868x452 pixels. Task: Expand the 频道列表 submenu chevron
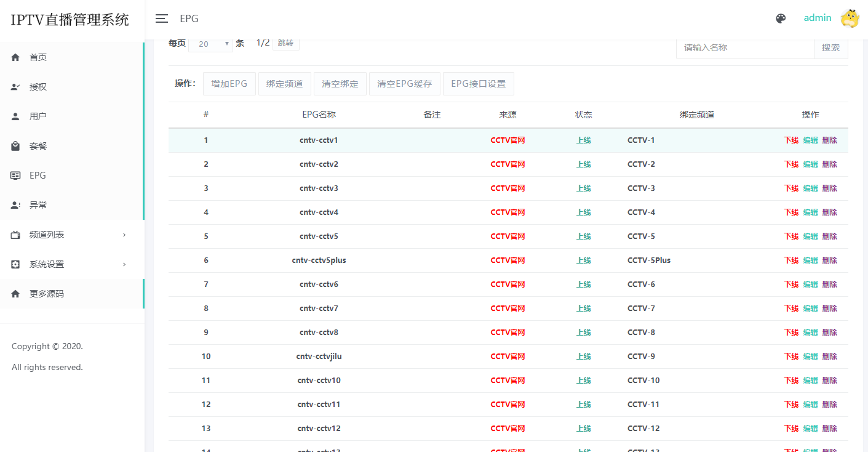pyautogui.click(x=124, y=235)
